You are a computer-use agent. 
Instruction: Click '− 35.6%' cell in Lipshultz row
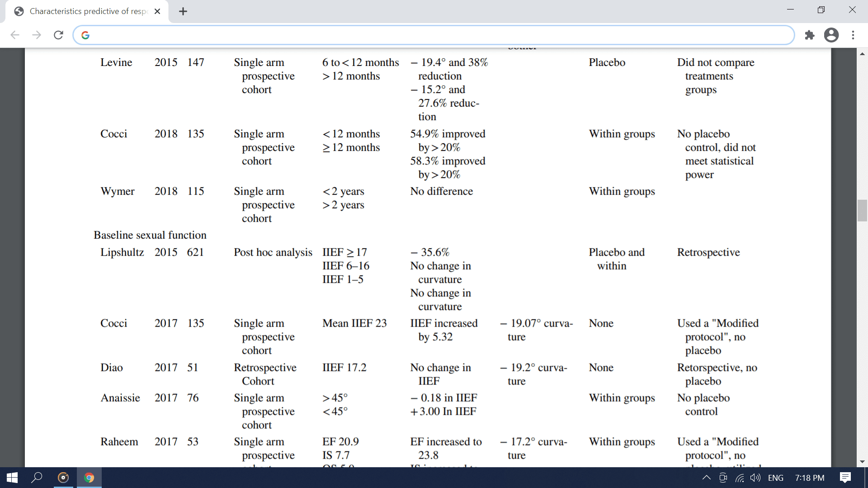[x=430, y=253]
